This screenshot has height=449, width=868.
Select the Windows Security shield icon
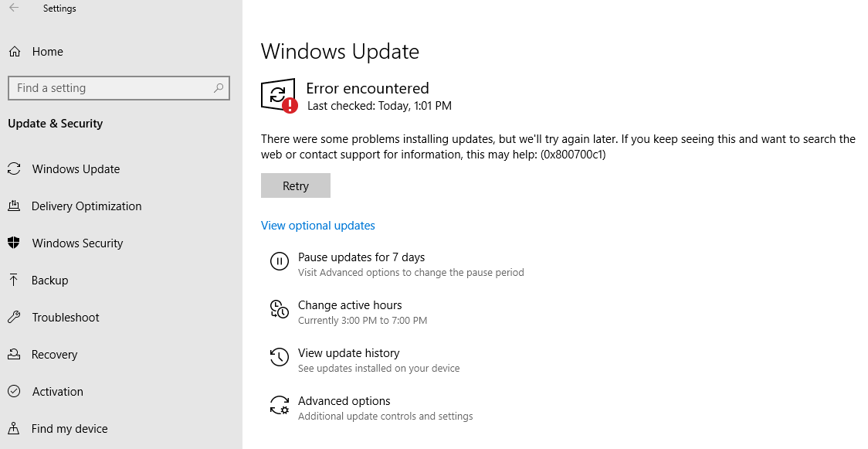tap(15, 243)
